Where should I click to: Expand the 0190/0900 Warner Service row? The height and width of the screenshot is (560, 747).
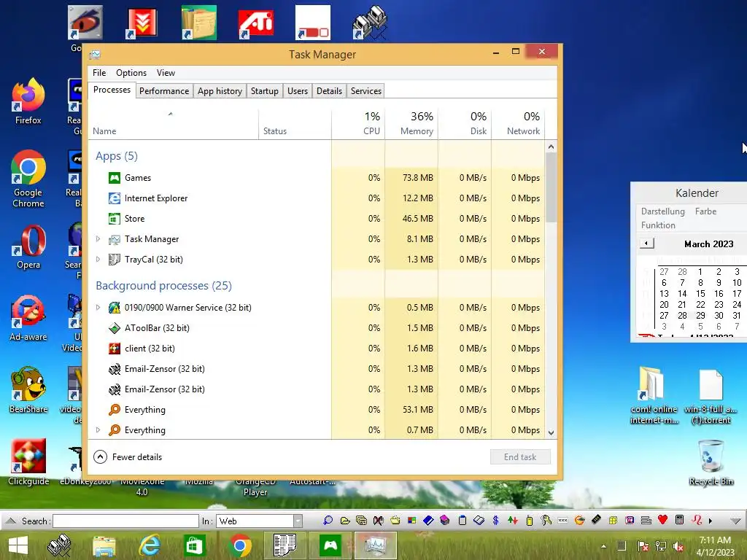pos(98,308)
